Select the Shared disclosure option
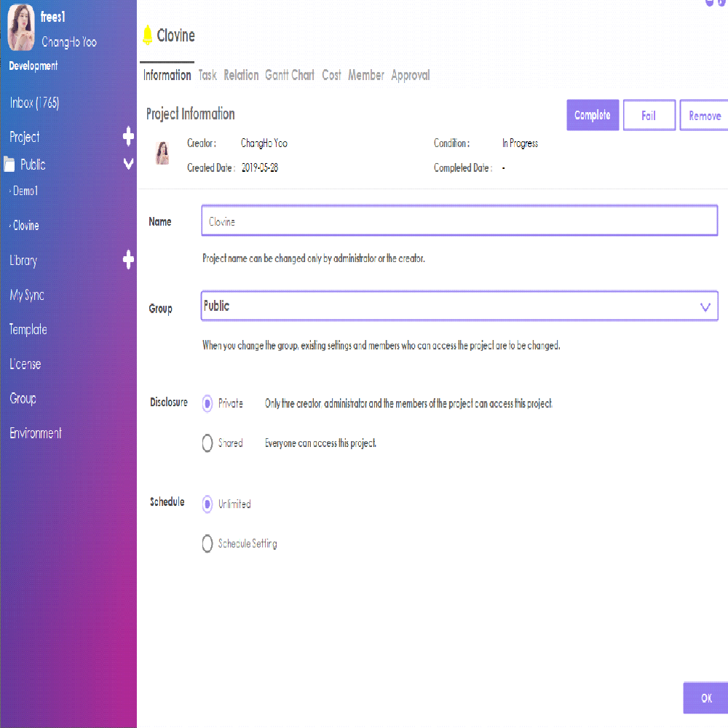The image size is (728, 728). pos(207,443)
